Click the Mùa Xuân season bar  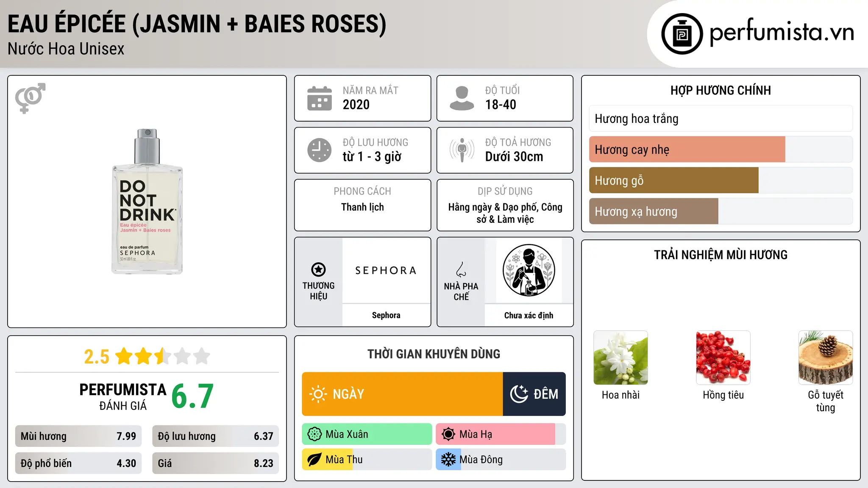(x=367, y=434)
